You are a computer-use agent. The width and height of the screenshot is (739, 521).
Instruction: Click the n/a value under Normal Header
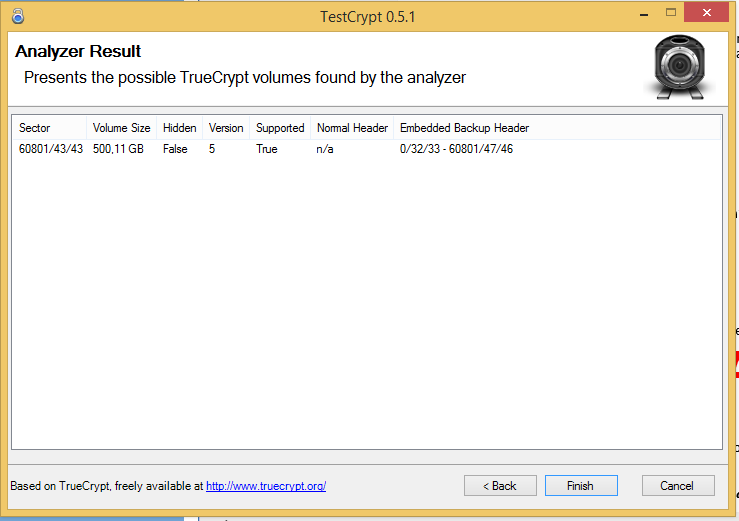(325, 149)
